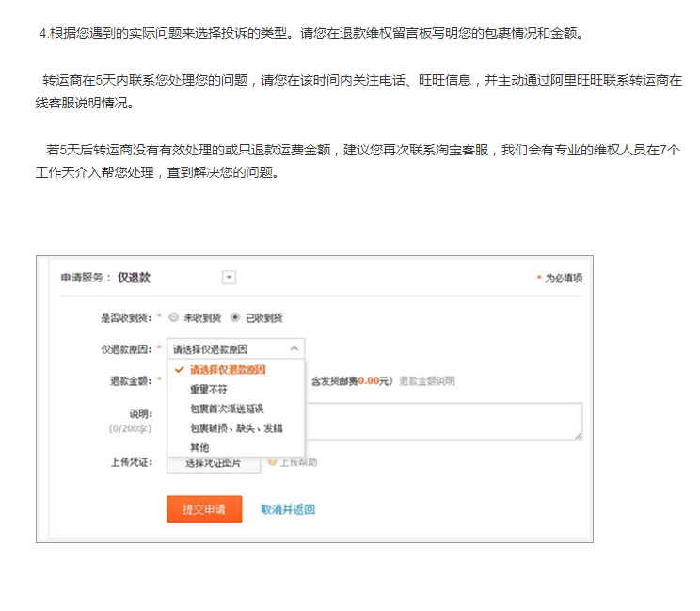
Task: Open the 上传帮助 link
Action: coord(298,462)
